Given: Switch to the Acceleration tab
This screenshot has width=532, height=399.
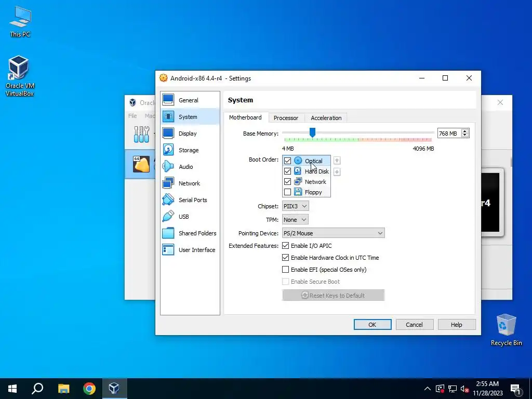Looking at the screenshot, I should (326, 118).
